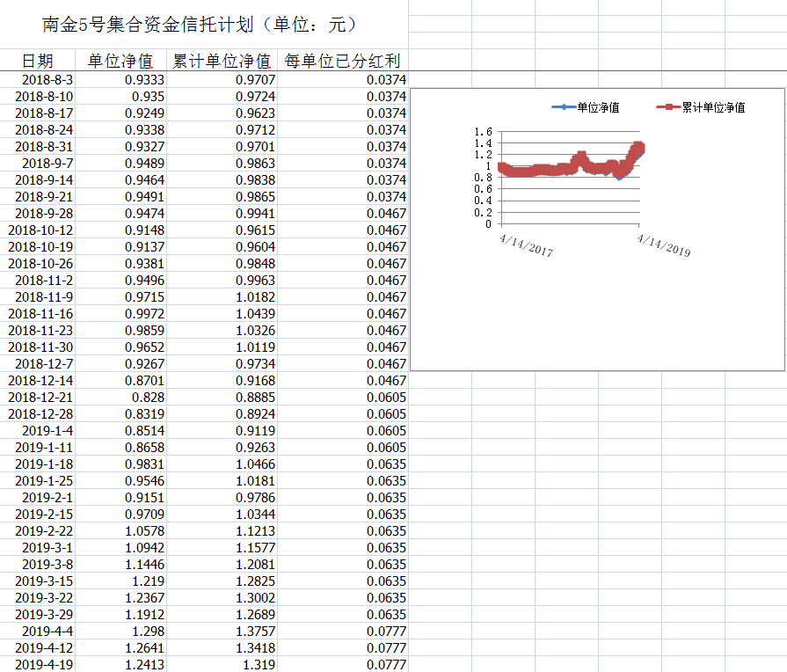Click the 日期 column header

coord(38,61)
